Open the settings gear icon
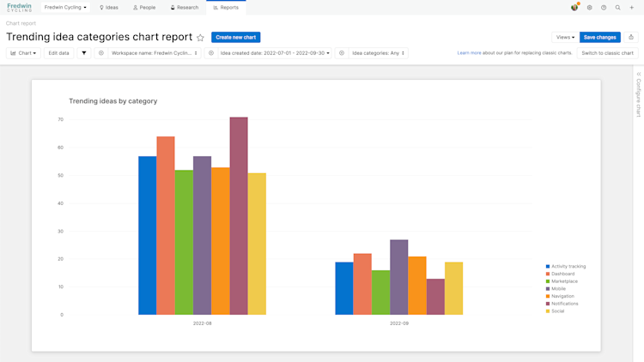 click(589, 8)
